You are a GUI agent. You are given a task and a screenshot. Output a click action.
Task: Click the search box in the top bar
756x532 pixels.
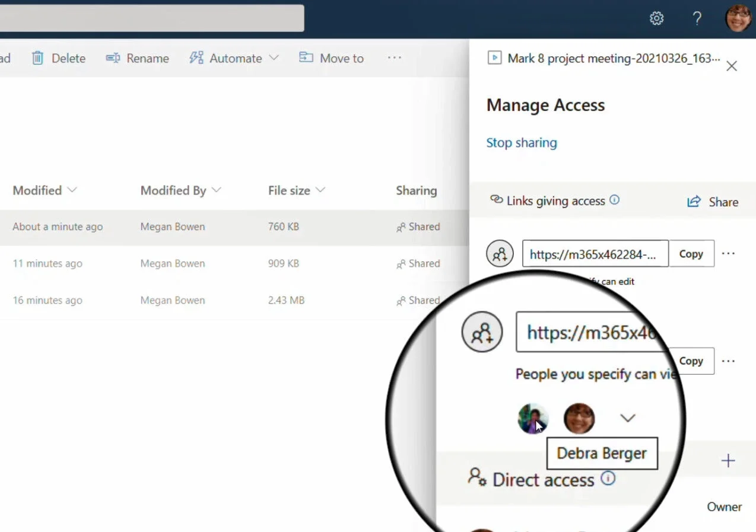(152, 18)
